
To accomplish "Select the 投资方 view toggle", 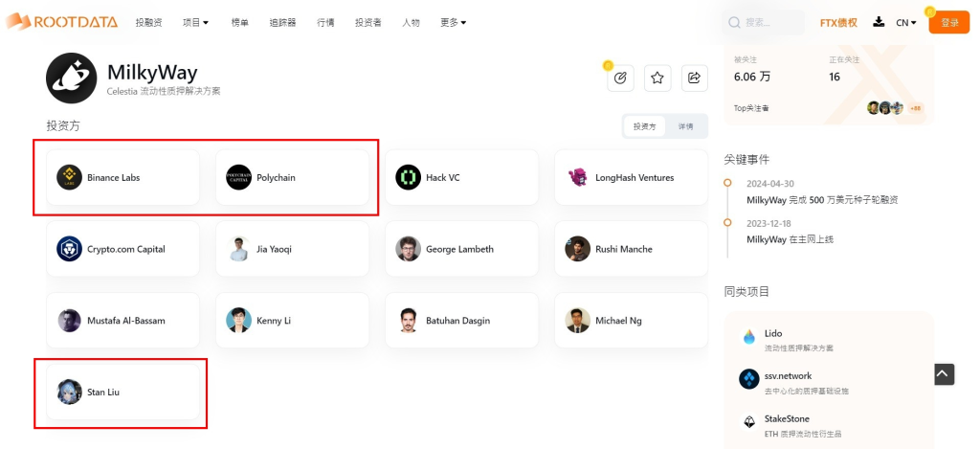I will (645, 126).
